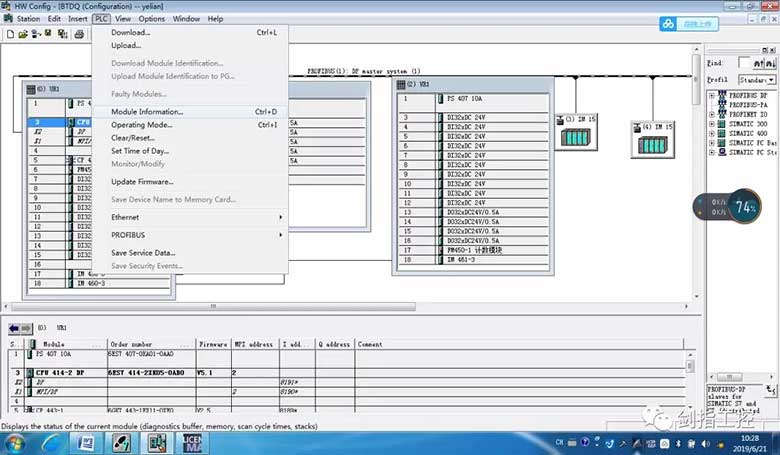Choose Update Firmware... from the PLC menu
780x455 pixels.
click(190, 182)
